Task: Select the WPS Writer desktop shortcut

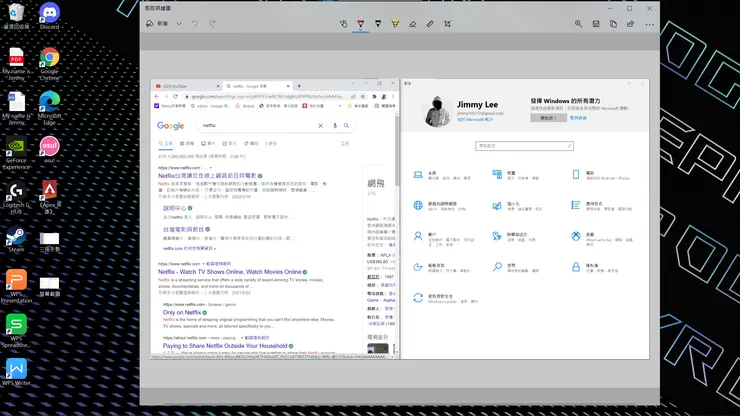Action: [x=16, y=373]
